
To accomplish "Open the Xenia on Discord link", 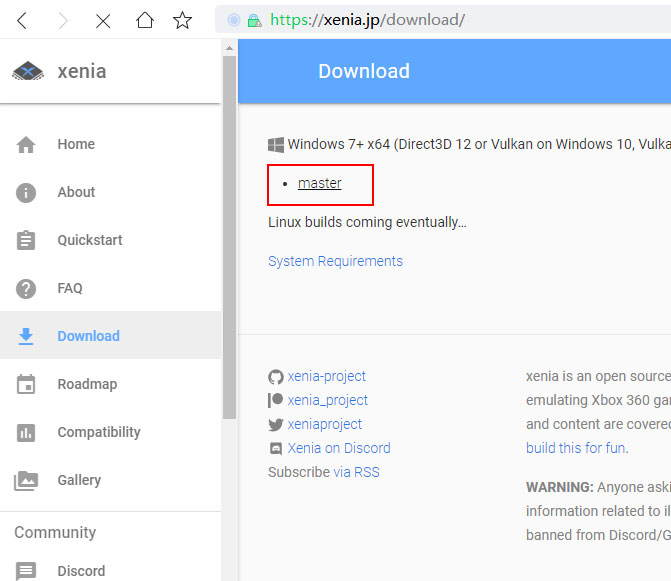I will click(339, 448).
